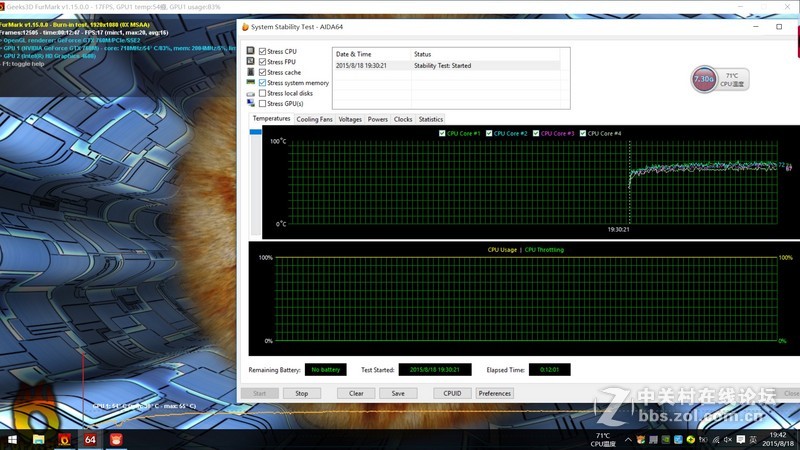Click the Stress FPU icon
This screenshot has height=450, width=800.
click(x=250, y=61)
